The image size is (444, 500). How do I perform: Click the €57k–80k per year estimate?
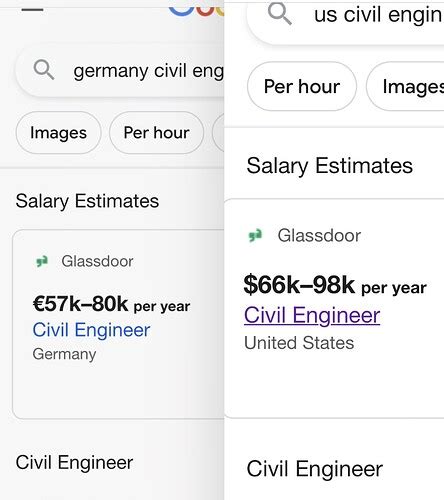[x=111, y=304]
